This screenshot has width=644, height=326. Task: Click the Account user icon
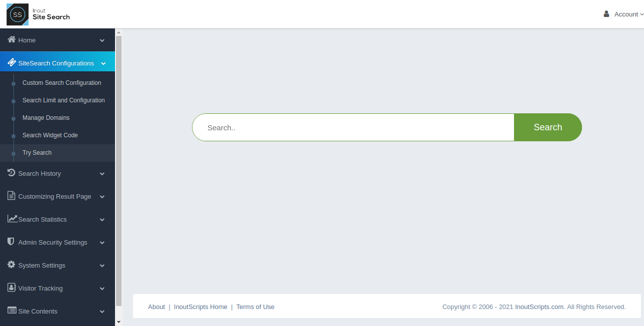click(606, 14)
